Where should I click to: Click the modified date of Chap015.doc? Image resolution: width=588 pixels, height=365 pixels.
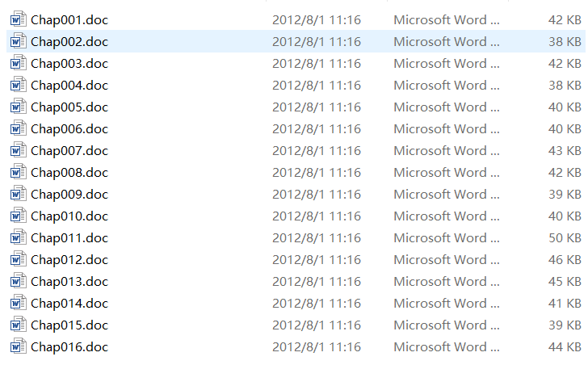(x=317, y=325)
